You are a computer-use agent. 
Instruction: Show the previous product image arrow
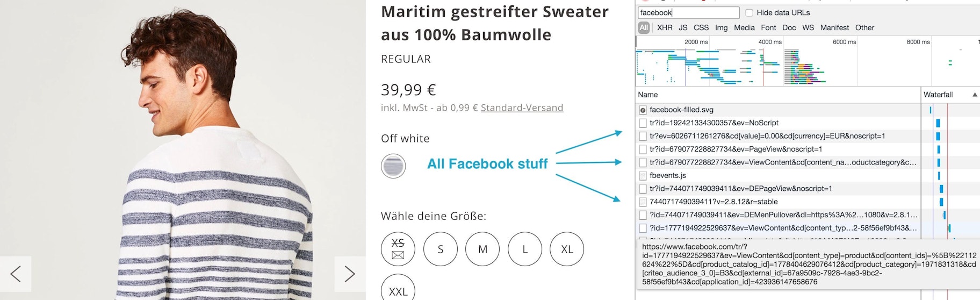16,274
